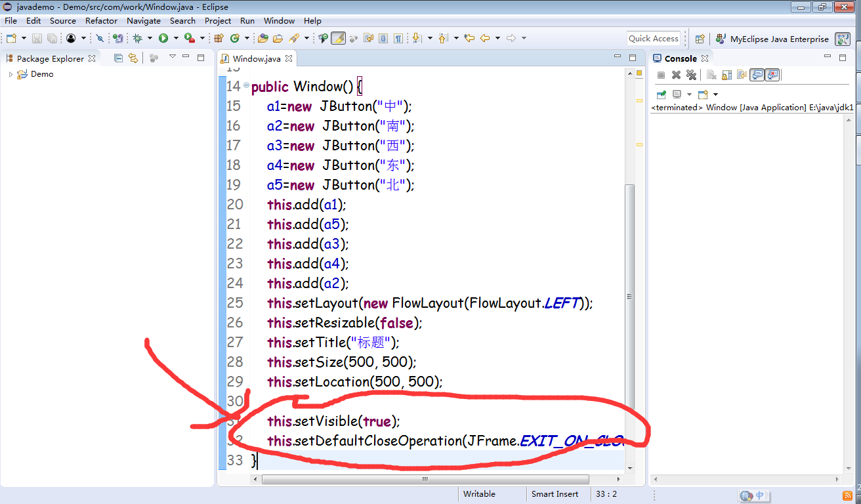Image resolution: width=861 pixels, height=504 pixels.
Task: Click the Previous Annotation up-arrow icon
Action: point(443,38)
